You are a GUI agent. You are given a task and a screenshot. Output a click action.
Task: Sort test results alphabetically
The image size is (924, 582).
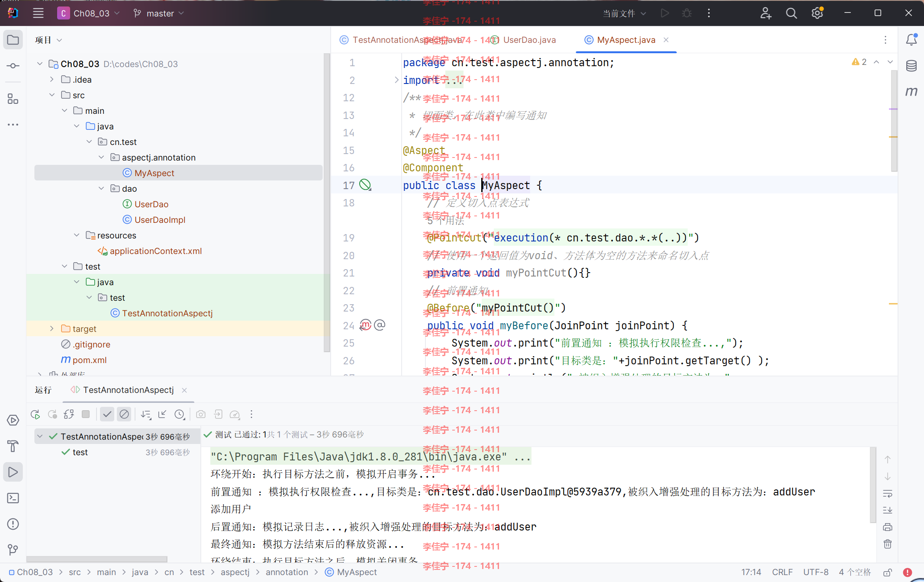point(146,415)
